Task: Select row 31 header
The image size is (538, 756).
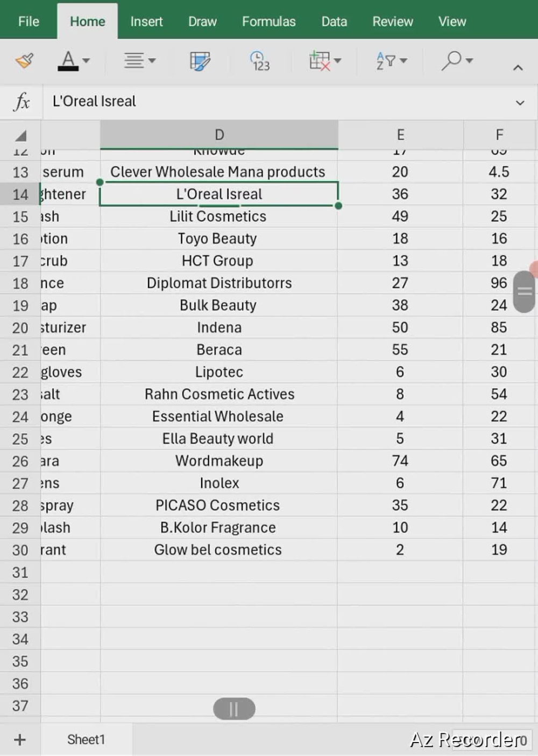Action: coord(20,572)
